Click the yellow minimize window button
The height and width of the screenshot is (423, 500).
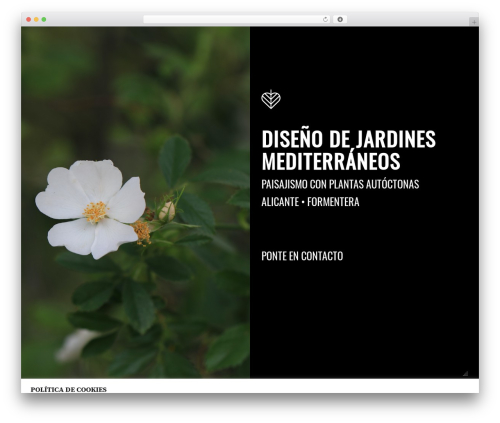click(36, 19)
